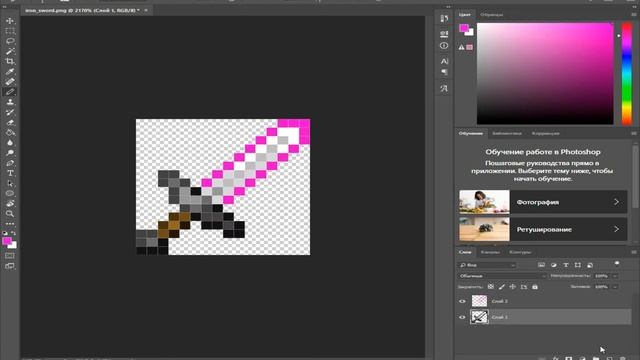Select the Lasso tool
The image size is (640, 360).
[10, 41]
